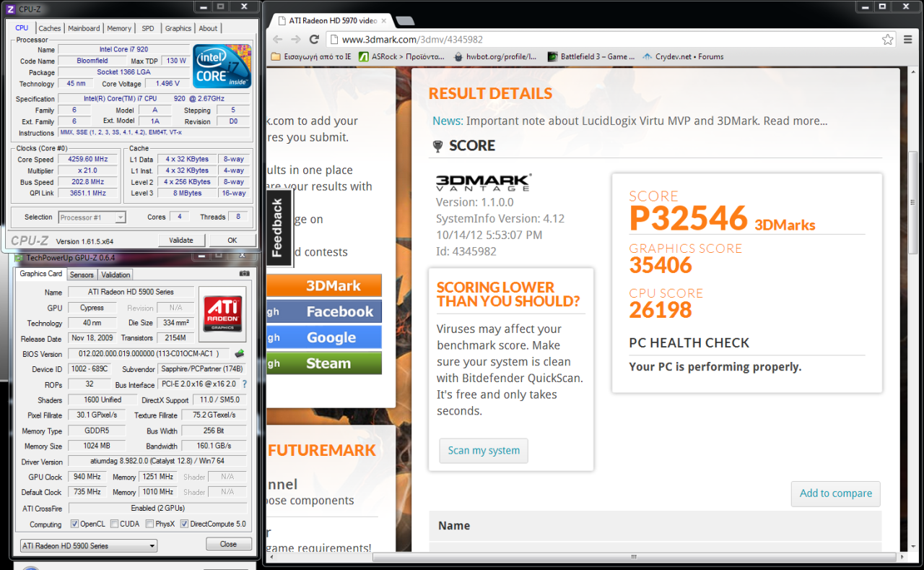The height and width of the screenshot is (570, 924).
Task: Click the Name column header in results table
Action: (x=454, y=526)
